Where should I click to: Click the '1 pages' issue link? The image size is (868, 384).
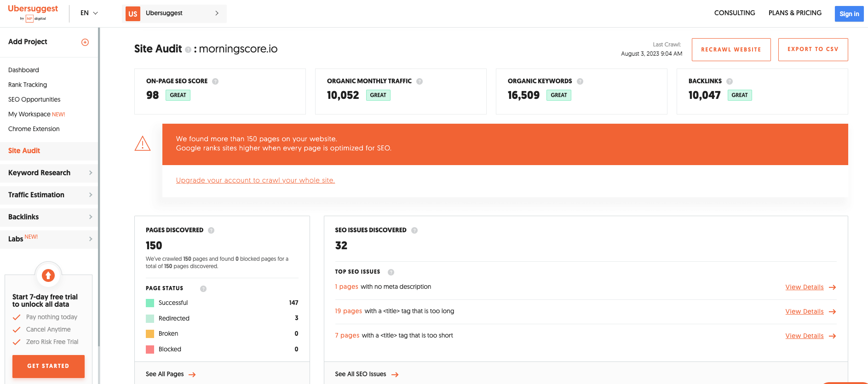pos(346,287)
